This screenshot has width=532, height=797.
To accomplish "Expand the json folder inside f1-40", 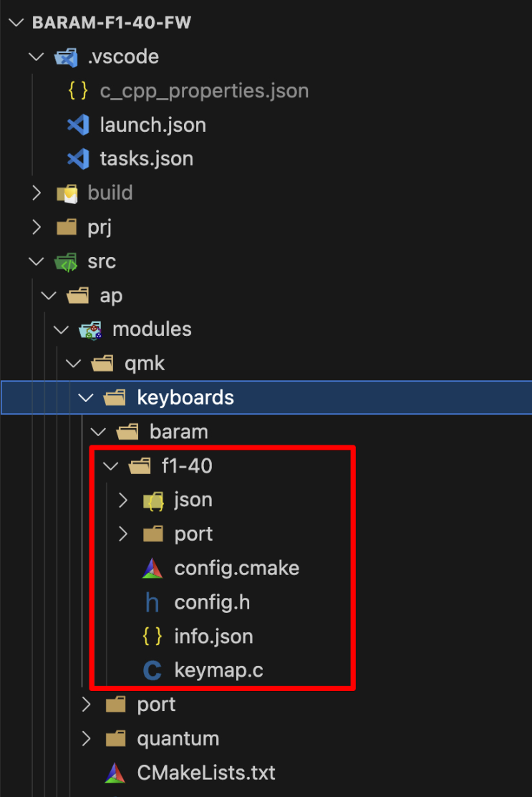I will tap(123, 500).
